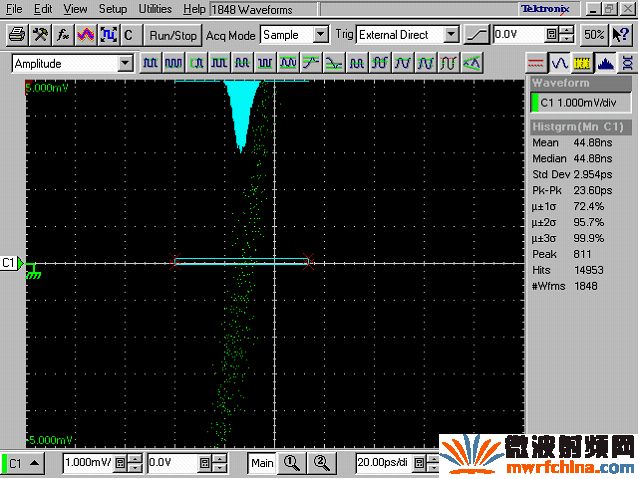The height and width of the screenshot is (479, 639).
Task: Decrease vertical offset with down stepper
Action: click(220, 468)
